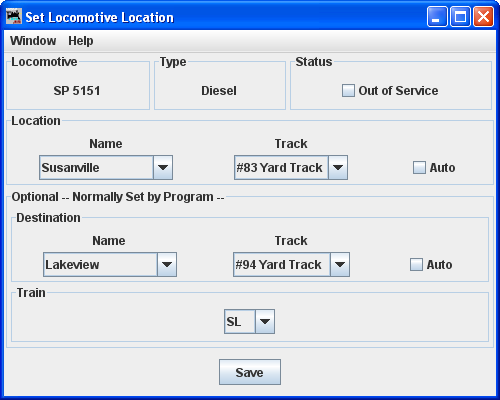
Task: Close the Set Locomotive Location window
Action: click(x=483, y=16)
